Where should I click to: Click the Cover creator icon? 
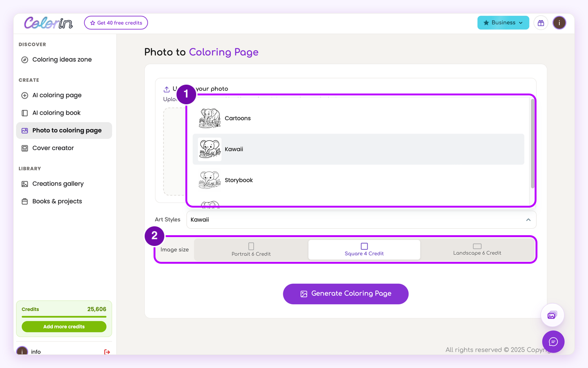coord(25,148)
